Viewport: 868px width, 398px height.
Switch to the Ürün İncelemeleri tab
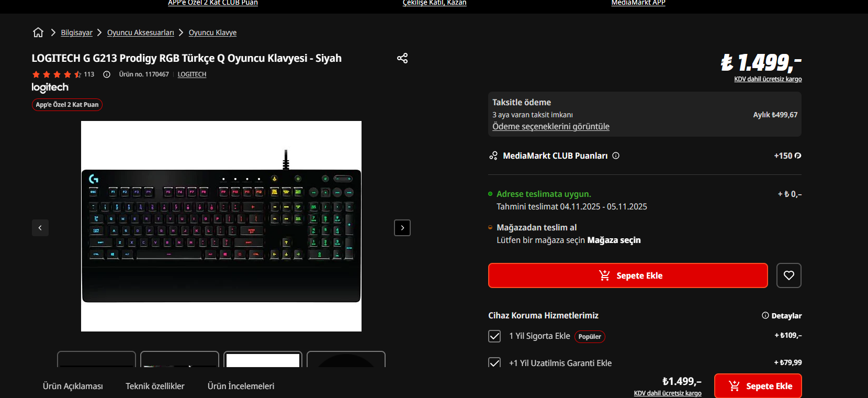click(241, 386)
